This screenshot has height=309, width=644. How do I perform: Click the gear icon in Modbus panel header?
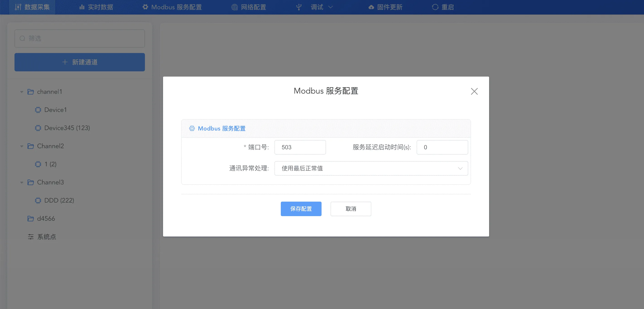pos(192,128)
